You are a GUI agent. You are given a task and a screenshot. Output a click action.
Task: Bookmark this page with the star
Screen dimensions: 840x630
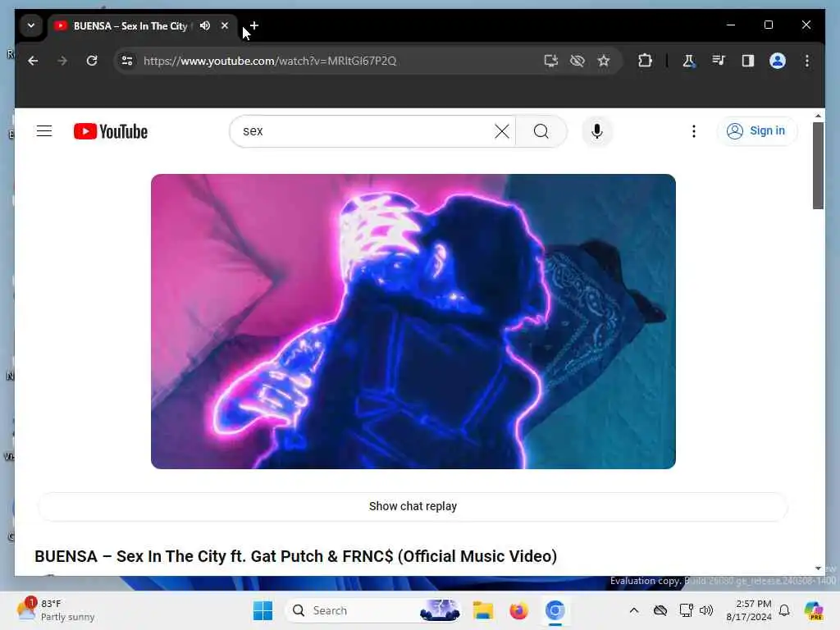tap(604, 61)
